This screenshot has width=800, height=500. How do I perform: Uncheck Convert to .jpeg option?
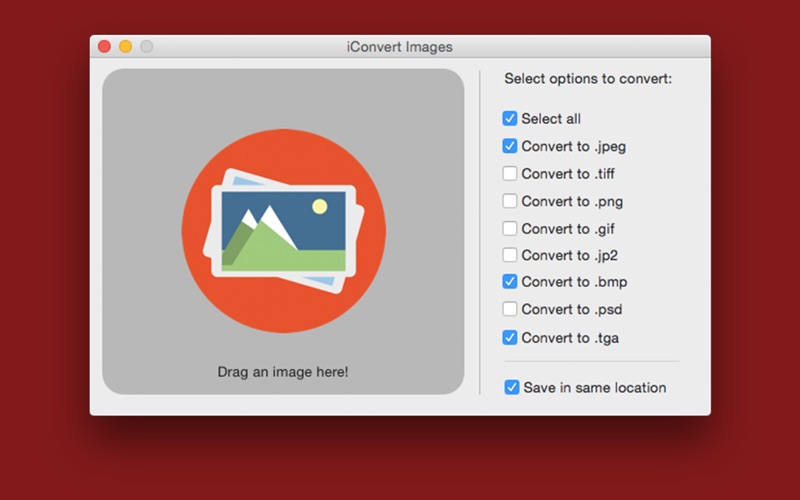pos(509,146)
